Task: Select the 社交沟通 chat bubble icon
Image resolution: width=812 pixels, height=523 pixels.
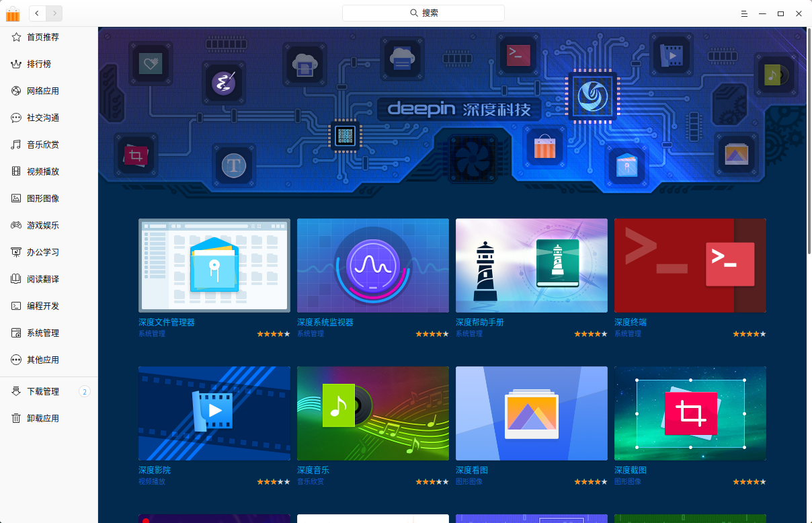Action: click(x=16, y=118)
